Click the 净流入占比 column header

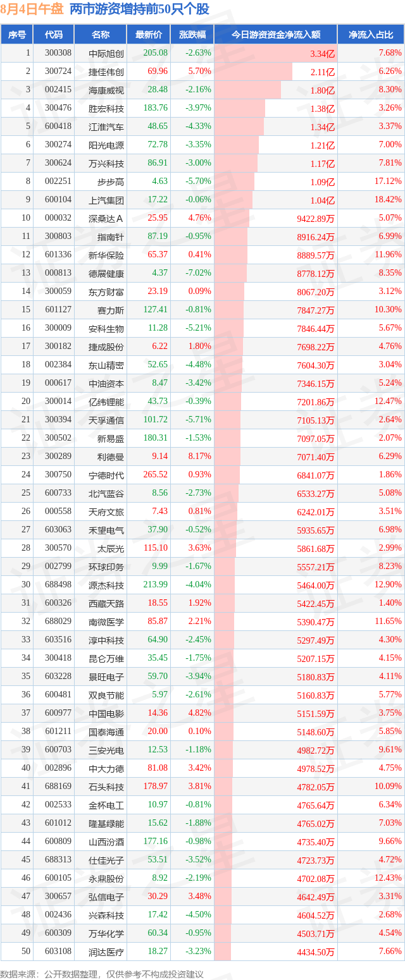371,35
